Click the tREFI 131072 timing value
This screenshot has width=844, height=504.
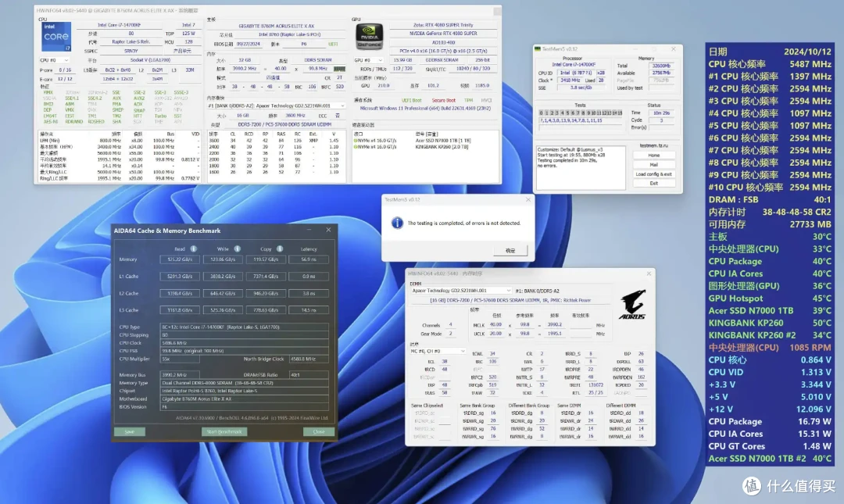point(595,385)
